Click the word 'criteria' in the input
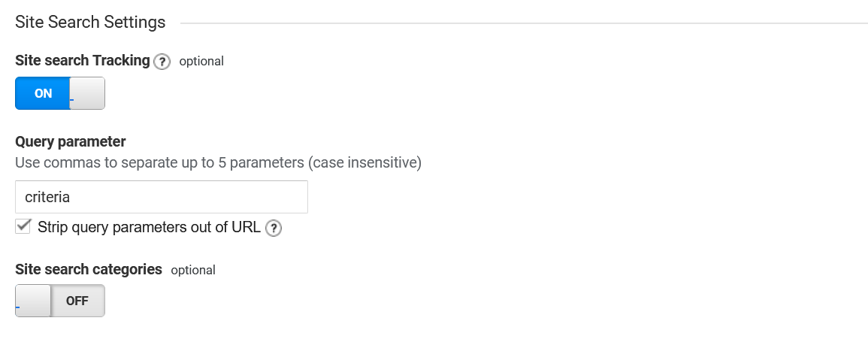 pos(47,197)
